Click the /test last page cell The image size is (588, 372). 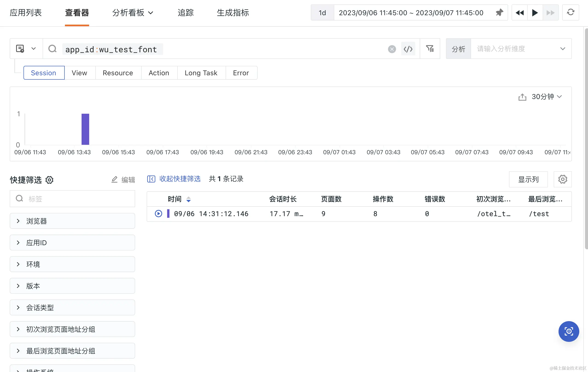point(539,214)
